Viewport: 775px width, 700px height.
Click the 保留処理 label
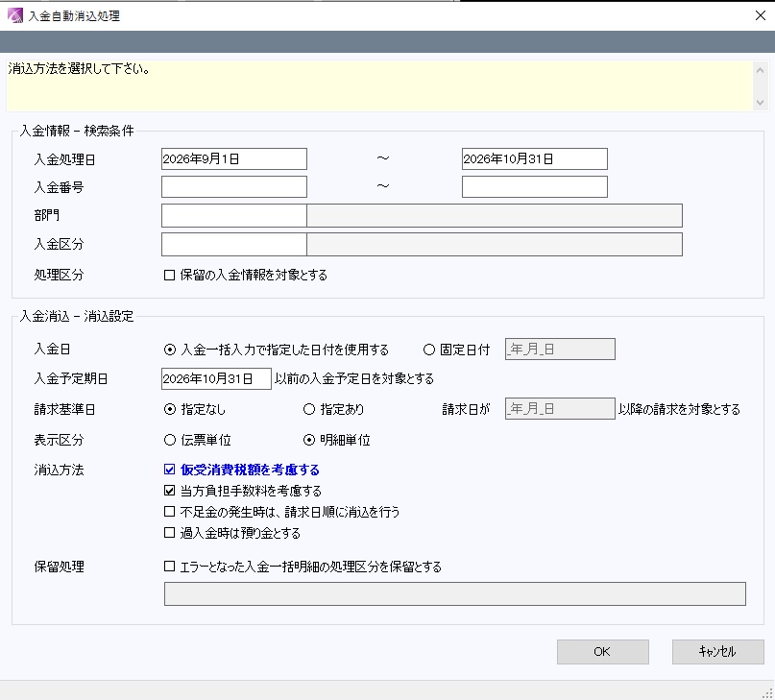tap(59, 567)
